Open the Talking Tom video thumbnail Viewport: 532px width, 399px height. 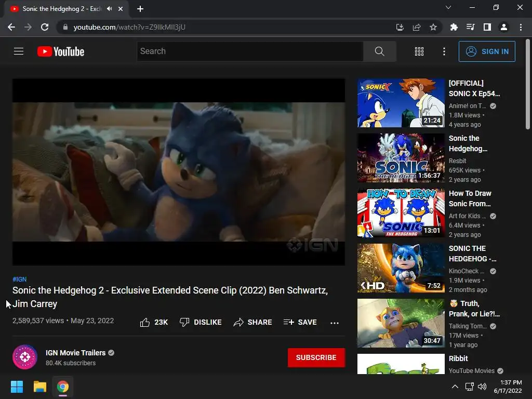tap(401, 323)
